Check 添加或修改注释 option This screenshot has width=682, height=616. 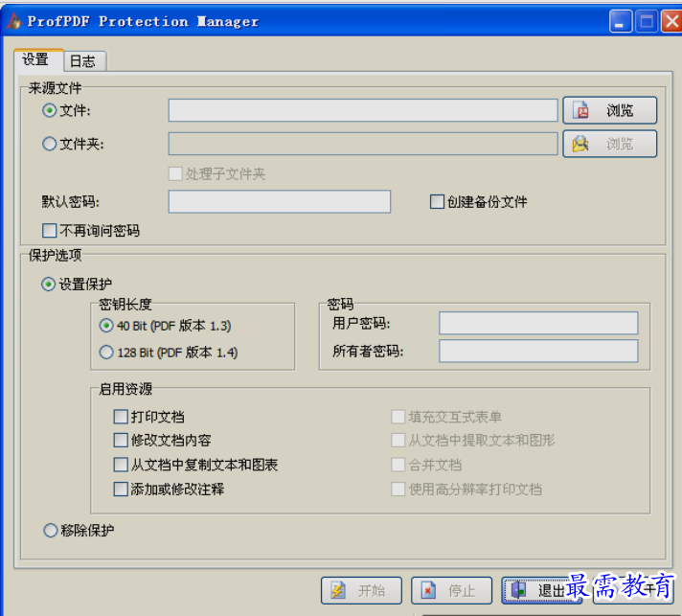pos(121,489)
